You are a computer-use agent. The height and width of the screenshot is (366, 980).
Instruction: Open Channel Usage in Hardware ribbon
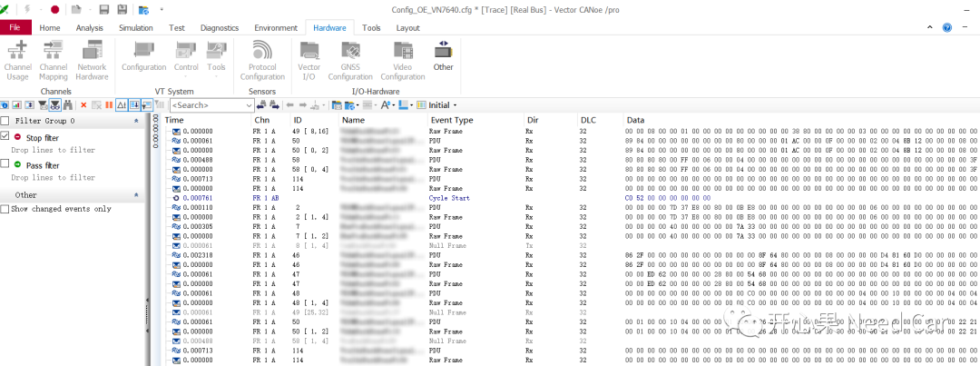click(17, 58)
